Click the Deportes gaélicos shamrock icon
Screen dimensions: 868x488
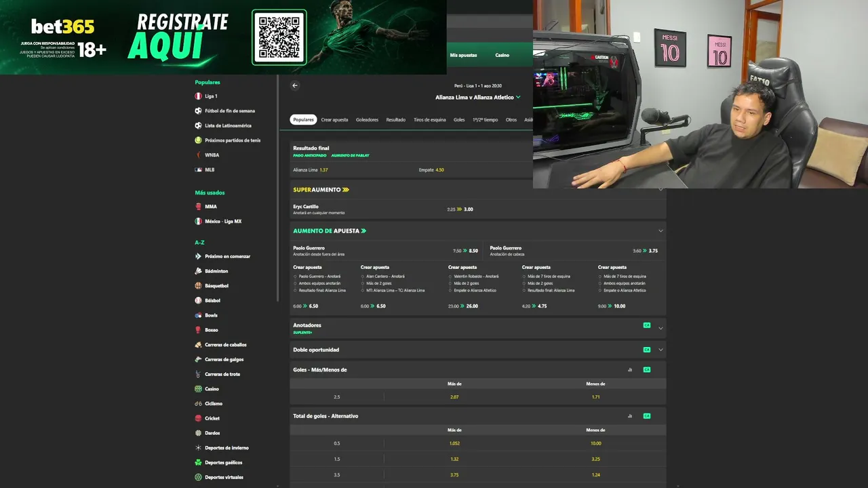pyautogui.click(x=198, y=462)
